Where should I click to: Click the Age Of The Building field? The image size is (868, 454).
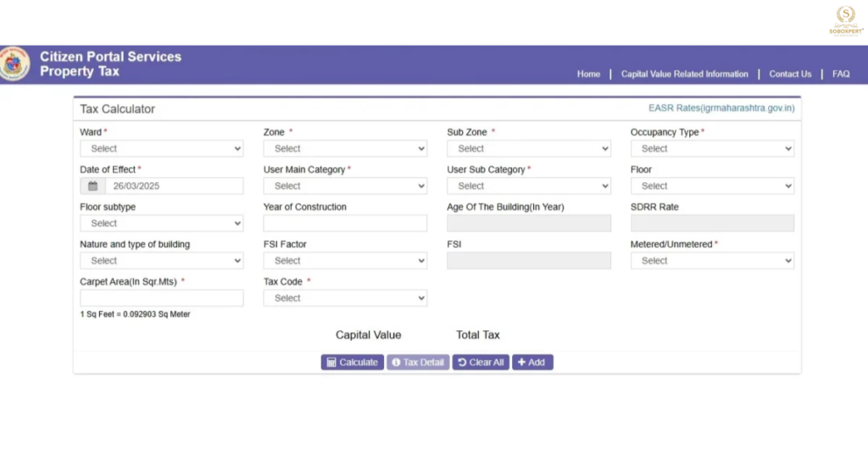(529, 223)
